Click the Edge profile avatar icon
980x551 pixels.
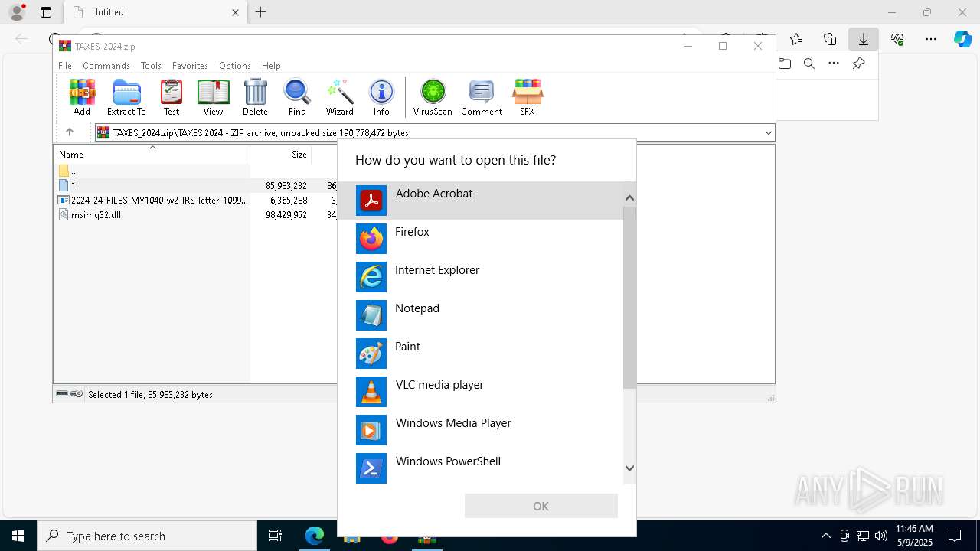pyautogui.click(x=17, y=12)
